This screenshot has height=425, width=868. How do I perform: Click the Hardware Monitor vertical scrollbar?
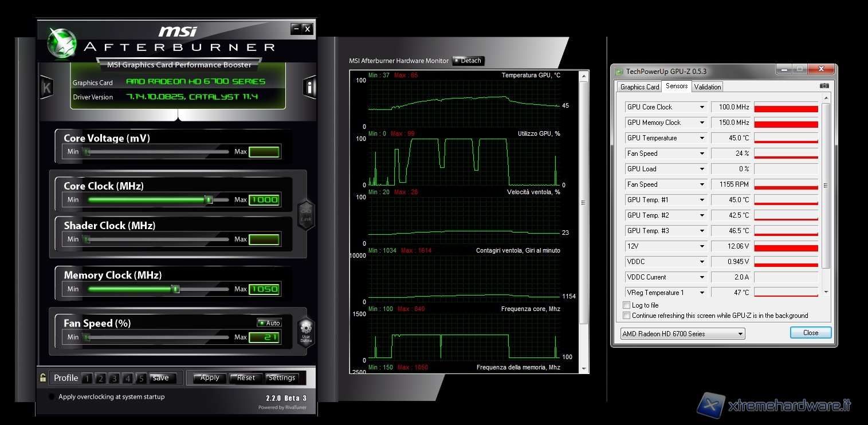[x=584, y=222]
